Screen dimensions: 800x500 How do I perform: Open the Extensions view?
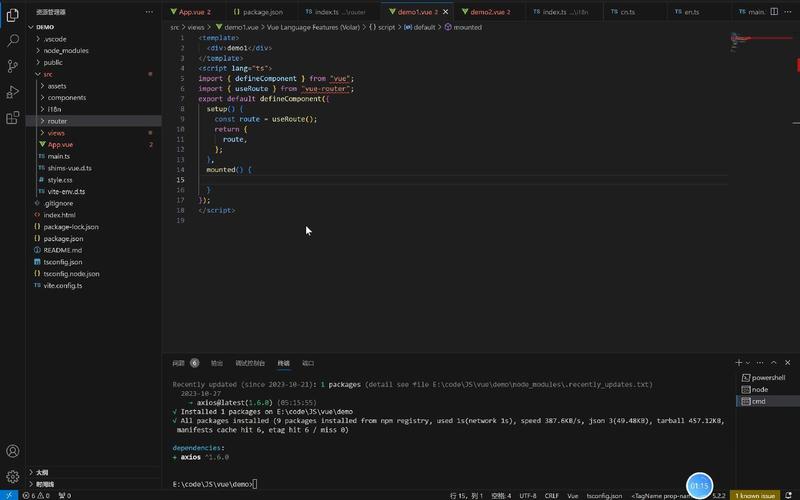point(13,118)
